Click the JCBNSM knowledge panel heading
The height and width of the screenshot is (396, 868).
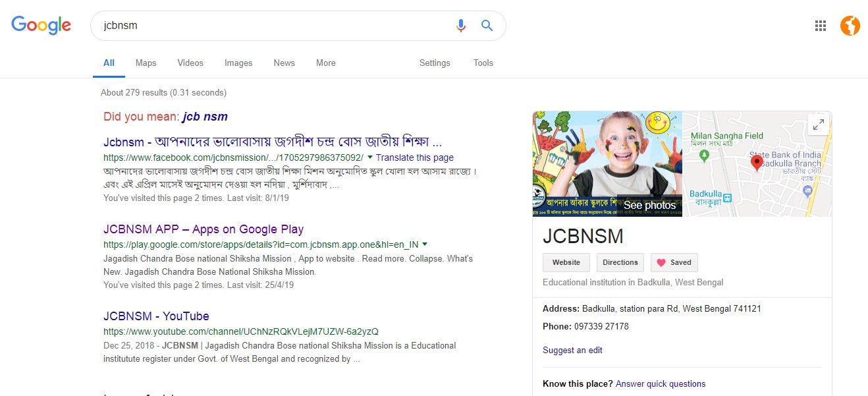tap(583, 237)
